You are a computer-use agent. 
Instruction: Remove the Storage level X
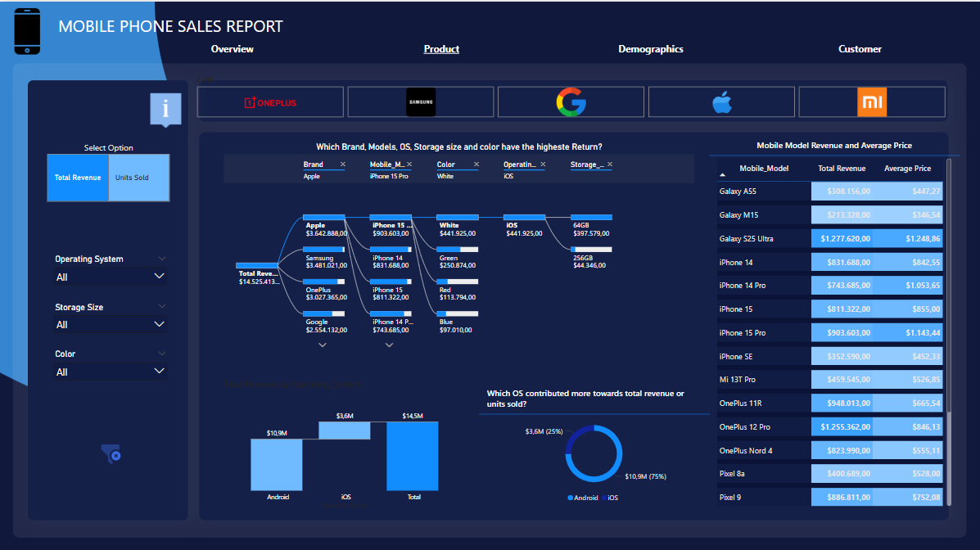[x=610, y=165]
